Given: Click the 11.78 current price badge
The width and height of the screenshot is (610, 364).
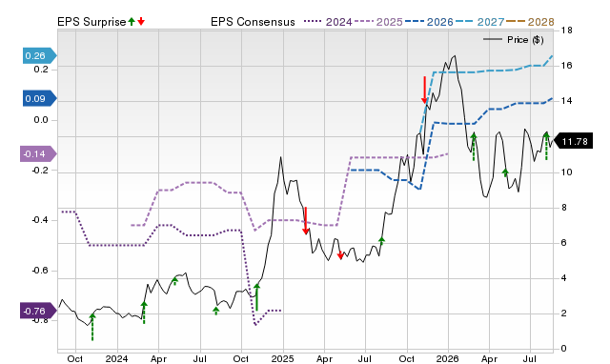Looking at the screenshot, I should (x=573, y=141).
